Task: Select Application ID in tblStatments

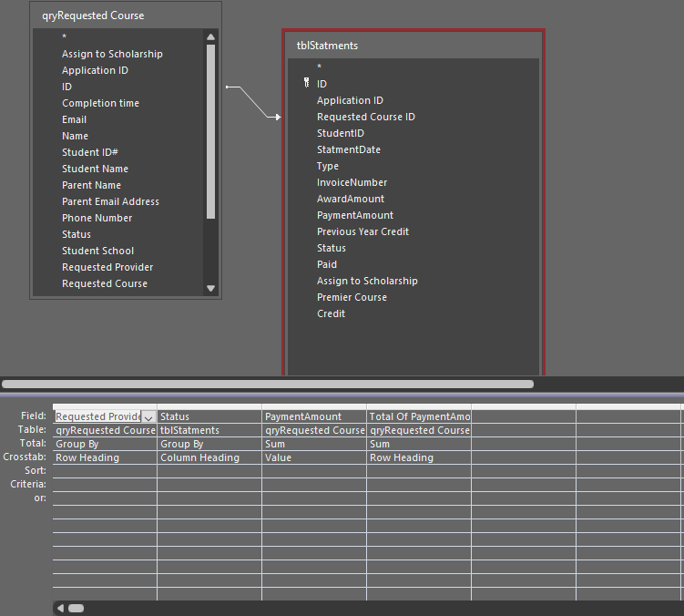Action: click(350, 100)
